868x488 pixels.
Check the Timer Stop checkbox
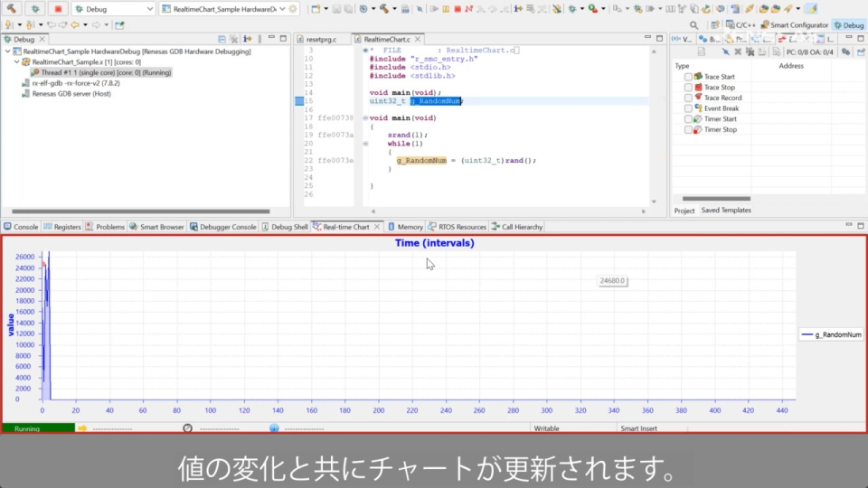[x=688, y=130]
